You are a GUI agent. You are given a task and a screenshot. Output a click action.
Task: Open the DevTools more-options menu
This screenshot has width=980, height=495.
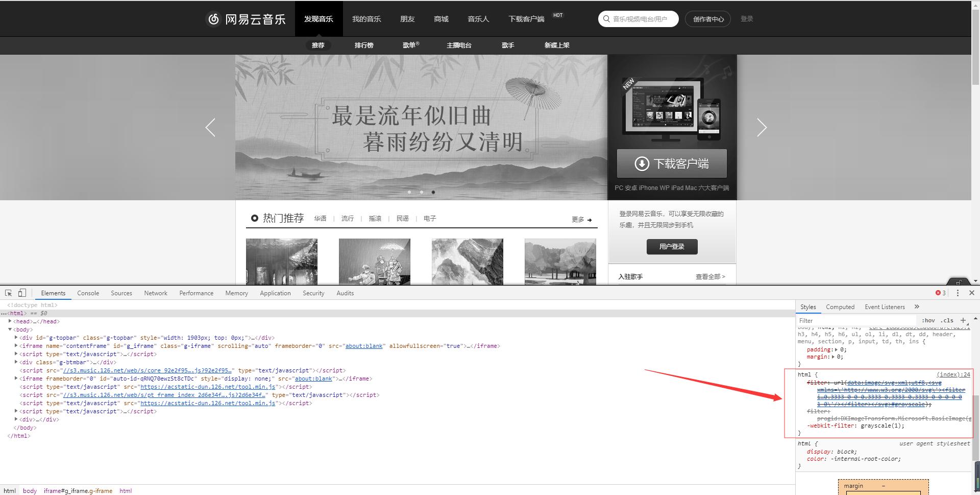(x=958, y=293)
